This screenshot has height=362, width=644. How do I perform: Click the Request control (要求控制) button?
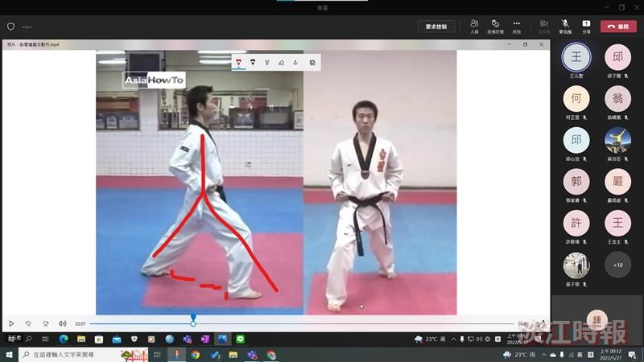click(436, 27)
